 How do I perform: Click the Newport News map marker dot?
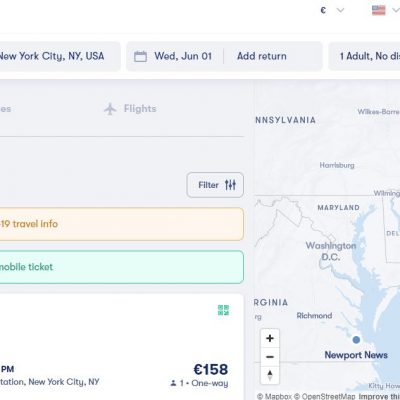(x=356, y=340)
